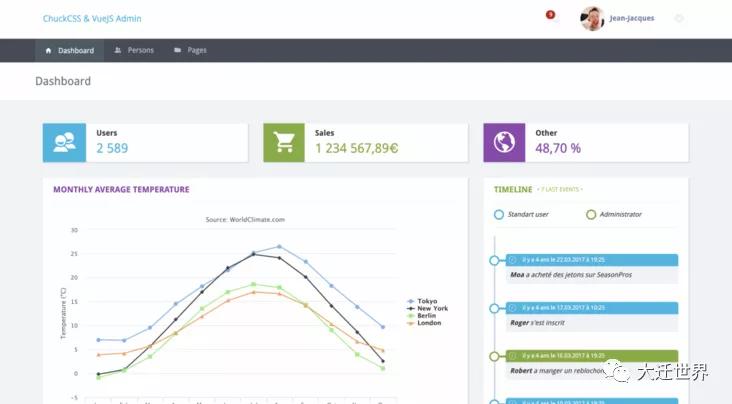The height and width of the screenshot is (404, 732).
Task: Open the Persons menu item
Action: coord(141,50)
